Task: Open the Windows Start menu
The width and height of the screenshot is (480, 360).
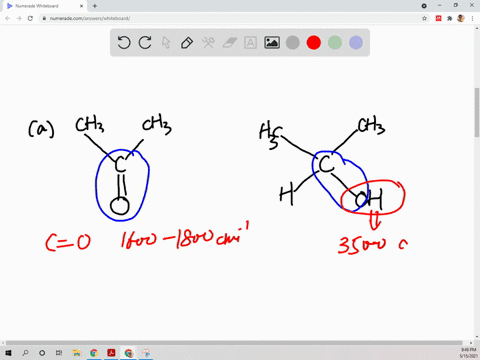Action: [8, 353]
